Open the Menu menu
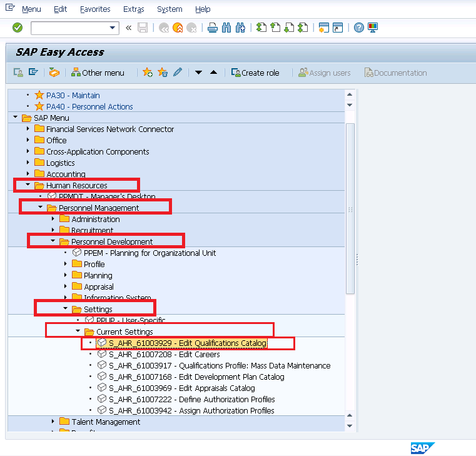The height and width of the screenshot is (456, 476). point(31,9)
